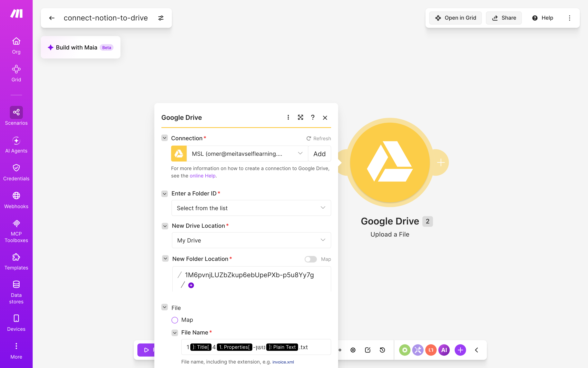The image size is (588, 368).
Task: Open the My Drive dropdown
Action: [251, 240]
